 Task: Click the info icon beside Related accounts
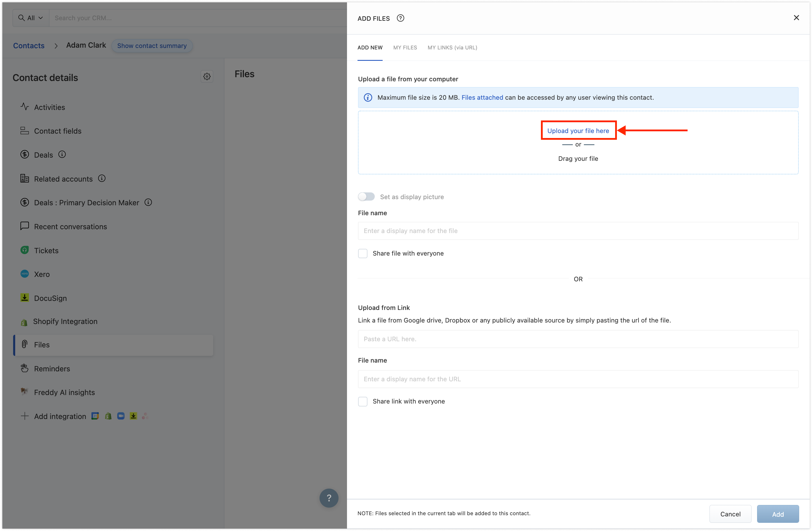click(x=102, y=178)
